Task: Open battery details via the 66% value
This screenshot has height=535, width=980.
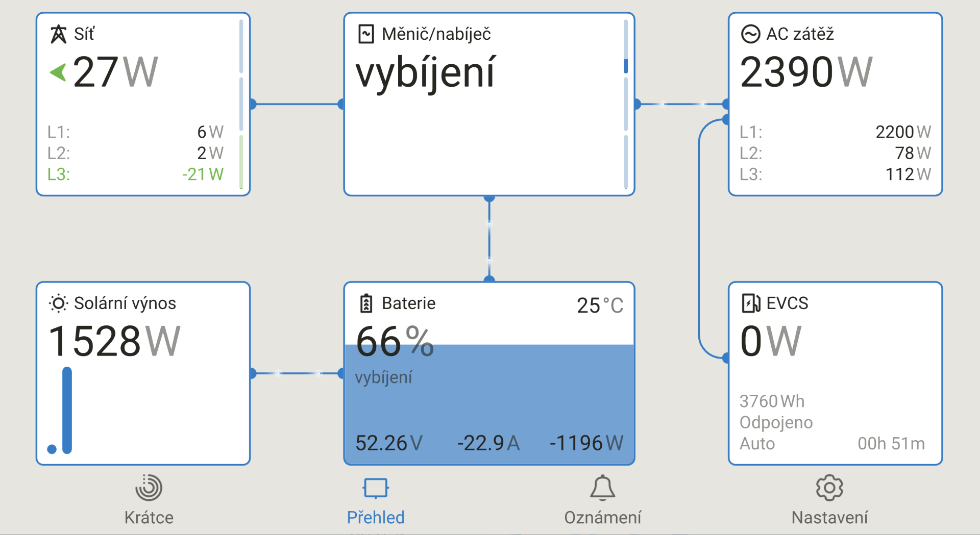Action: tap(395, 342)
